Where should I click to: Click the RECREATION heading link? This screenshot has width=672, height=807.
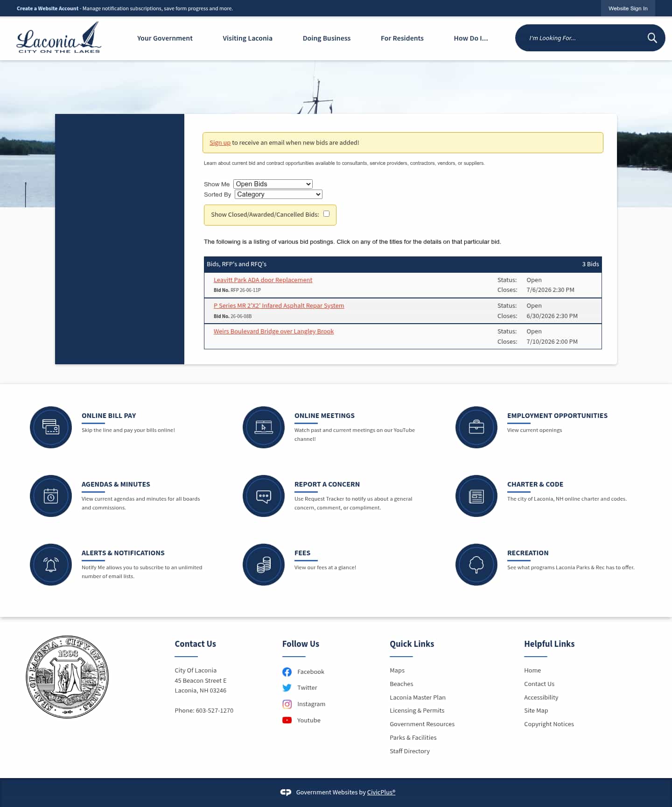click(x=528, y=553)
